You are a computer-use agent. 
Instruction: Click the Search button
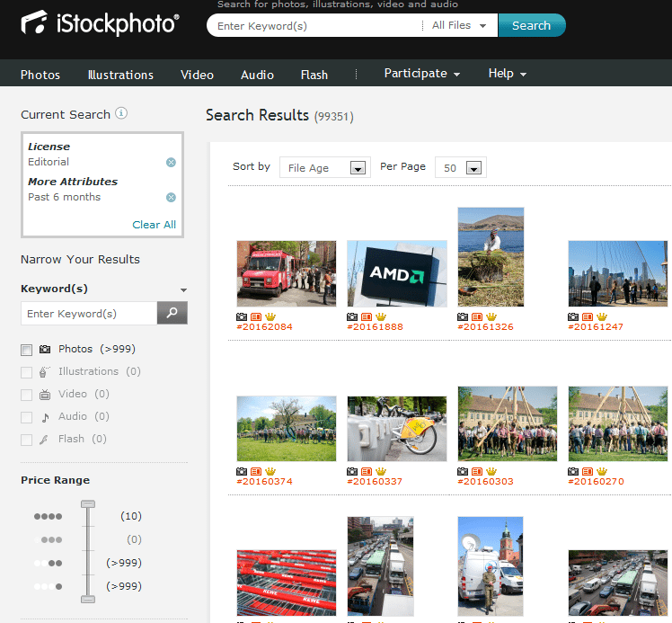point(532,25)
